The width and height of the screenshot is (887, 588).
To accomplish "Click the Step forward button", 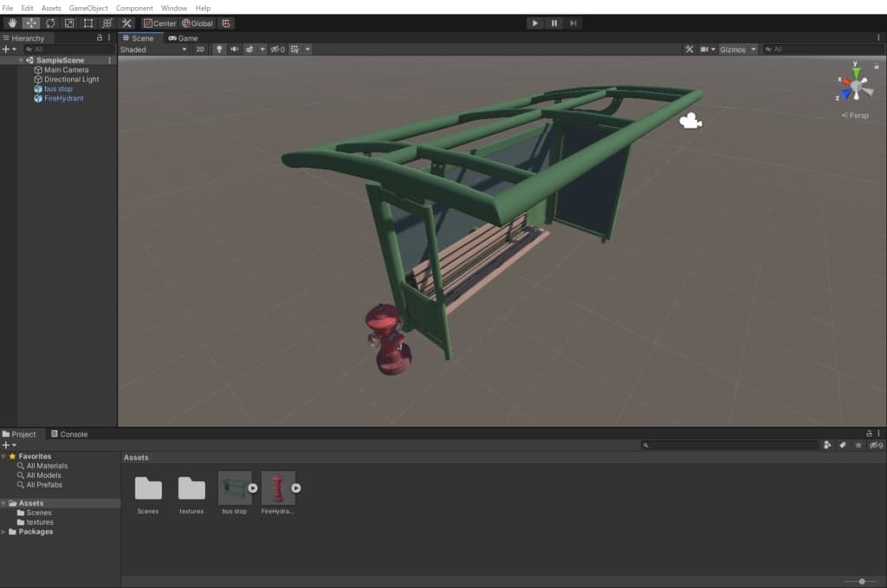I will pos(573,23).
